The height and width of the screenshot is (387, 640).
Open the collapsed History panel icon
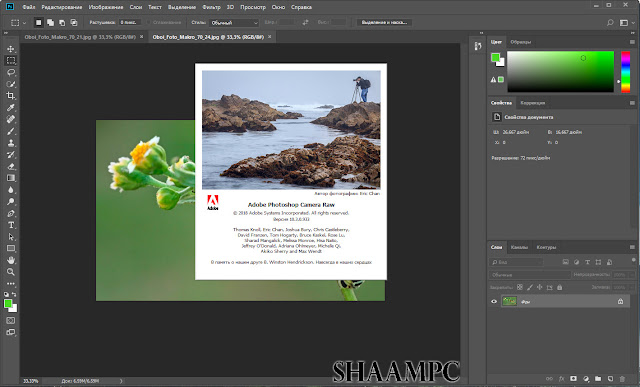click(478, 46)
